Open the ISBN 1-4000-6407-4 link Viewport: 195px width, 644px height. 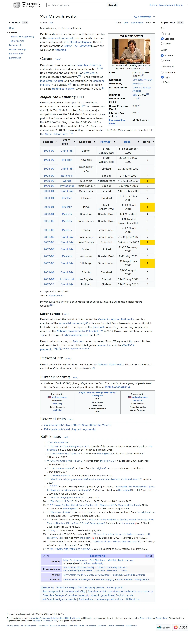click(118, 387)
